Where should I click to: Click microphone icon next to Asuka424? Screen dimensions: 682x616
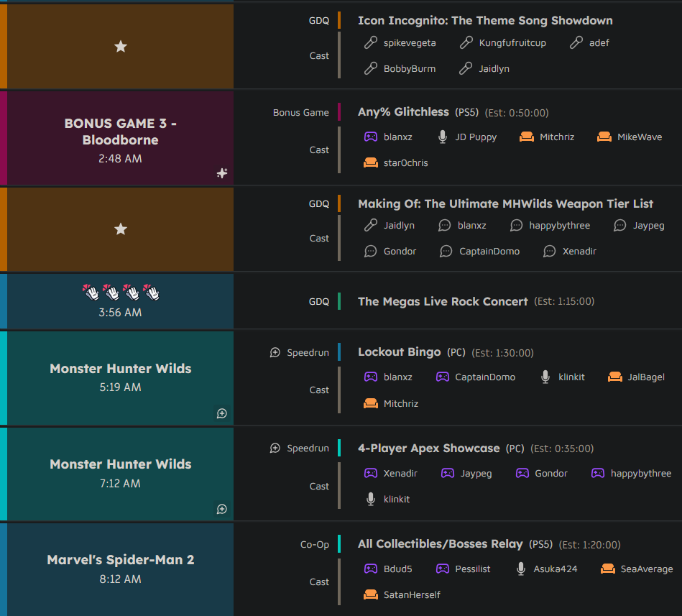coord(520,569)
